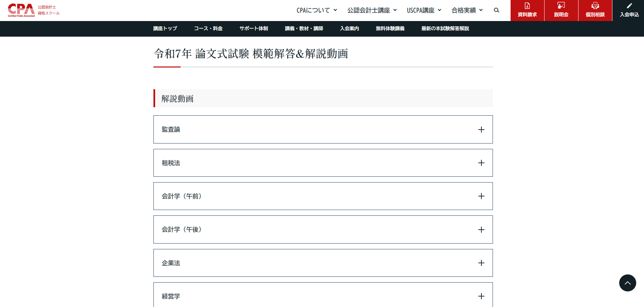Expand the 会計学（午前）accordion

(323, 196)
